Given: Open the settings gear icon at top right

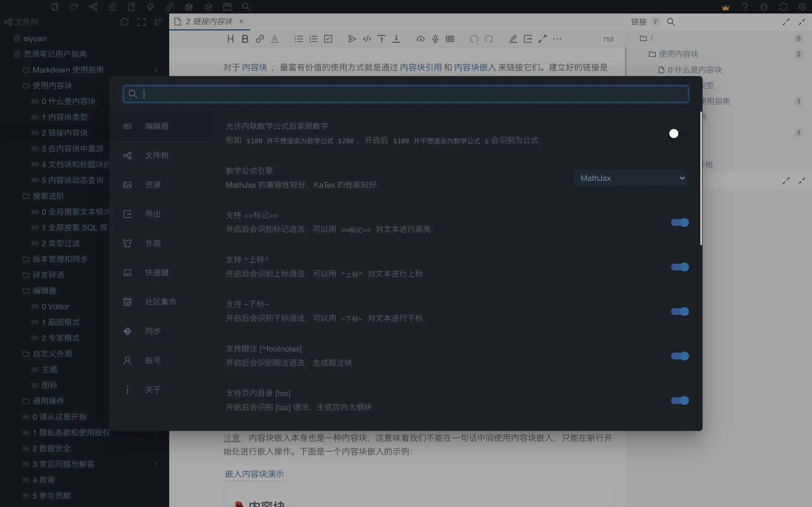Looking at the screenshot, I should pyautogui.click(x=802, y=7).
